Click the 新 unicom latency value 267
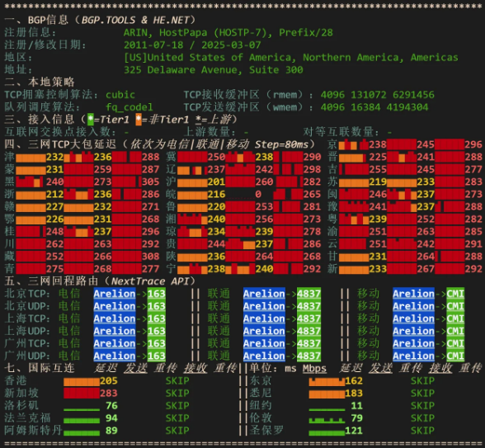 point(426,269)
